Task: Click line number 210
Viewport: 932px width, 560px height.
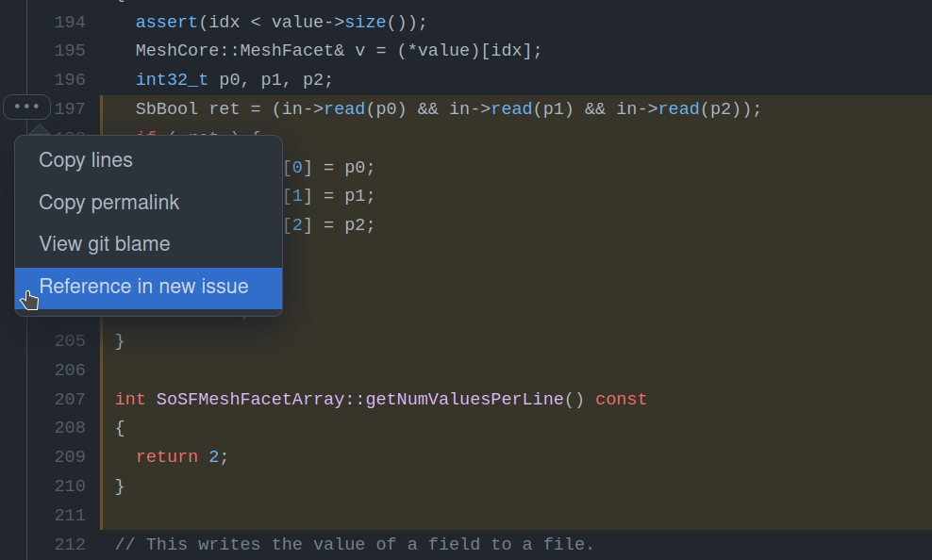Action: 69,486
